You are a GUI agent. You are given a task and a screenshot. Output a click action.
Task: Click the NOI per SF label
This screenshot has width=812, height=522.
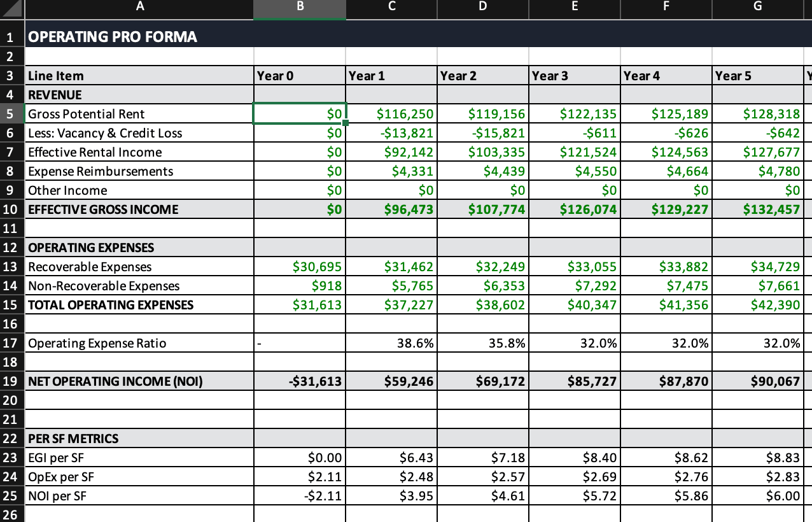pos(57,496)
